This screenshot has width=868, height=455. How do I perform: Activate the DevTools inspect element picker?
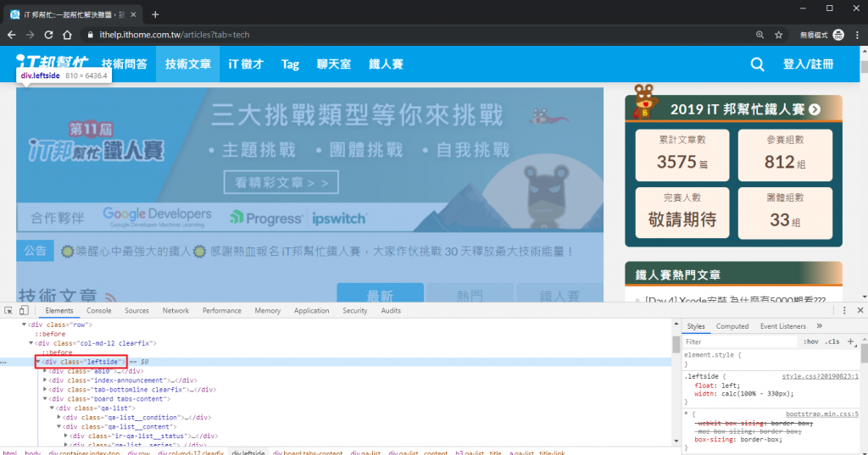click(x=8, y=310)
